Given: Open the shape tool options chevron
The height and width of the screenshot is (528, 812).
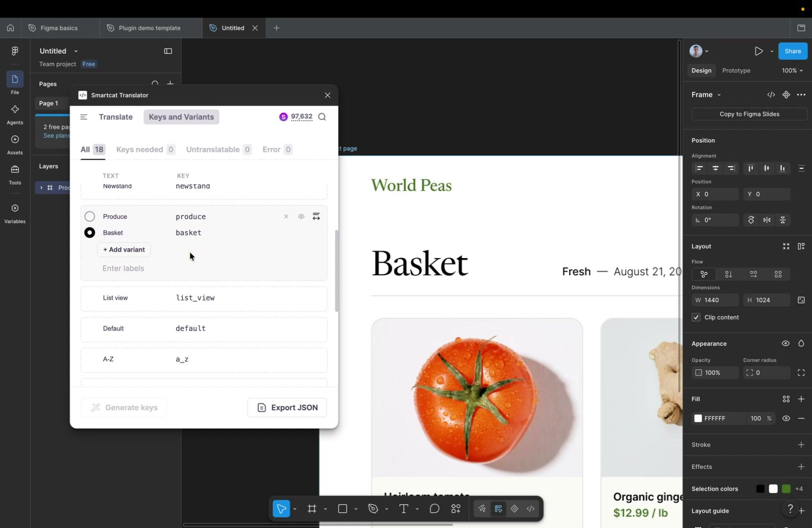Looking at the screenshot, I should coord(356,509).
